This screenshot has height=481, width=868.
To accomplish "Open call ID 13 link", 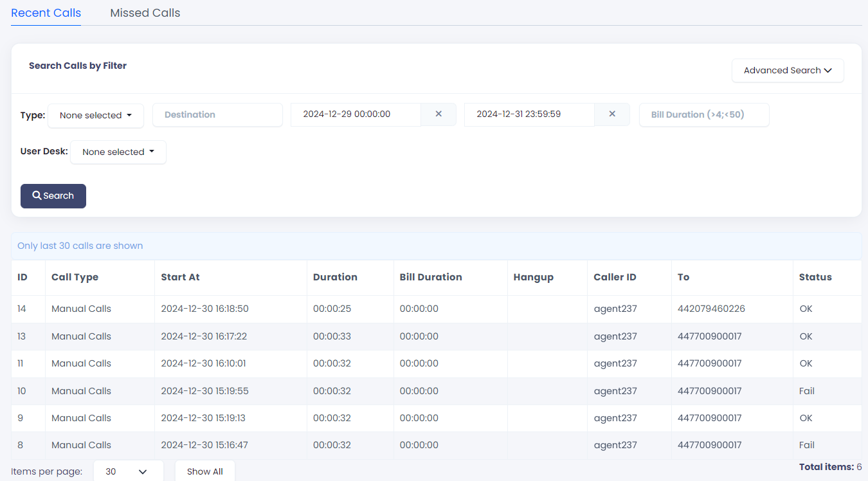I will coord(22,336).
